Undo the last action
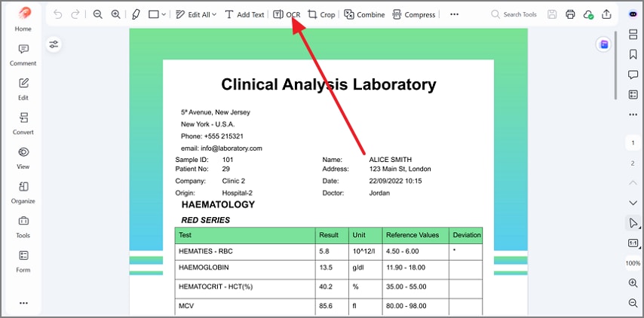644x318 pixels. coord(58,14)
